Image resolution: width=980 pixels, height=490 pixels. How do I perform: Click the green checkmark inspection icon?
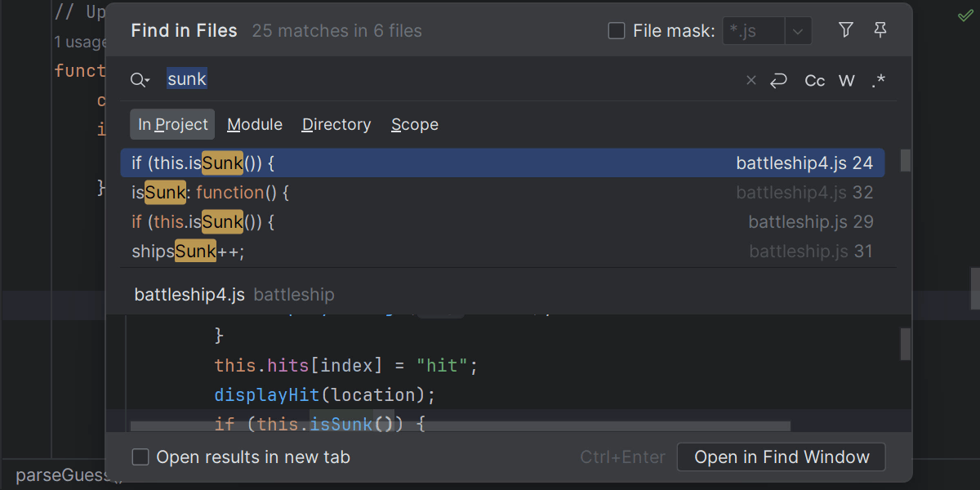[x=964, y=16]
